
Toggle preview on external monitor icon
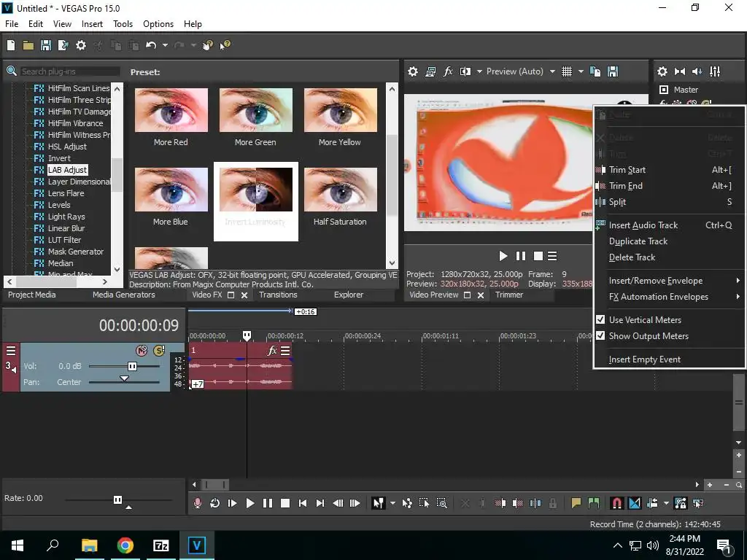[x=430, y=71]
